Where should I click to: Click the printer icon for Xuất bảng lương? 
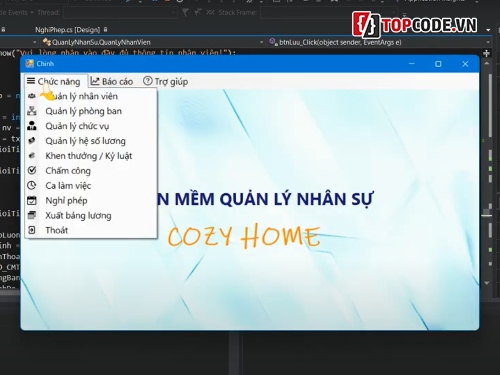32,215
